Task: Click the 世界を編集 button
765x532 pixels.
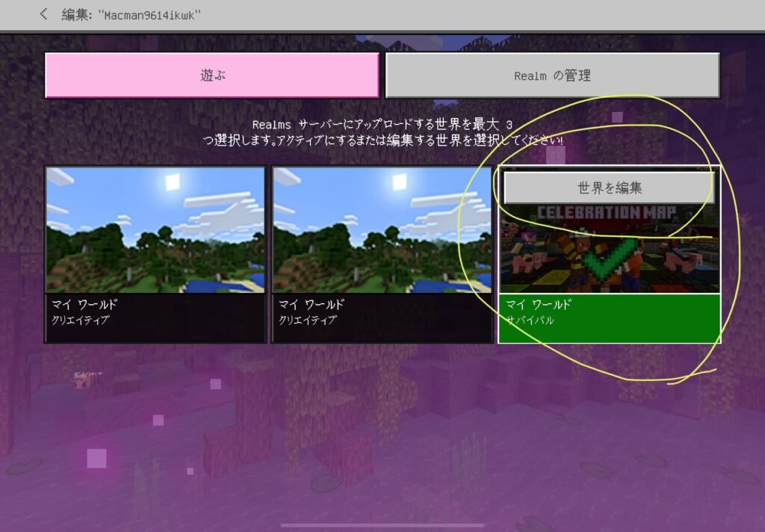Action: [x=609, y=188]
